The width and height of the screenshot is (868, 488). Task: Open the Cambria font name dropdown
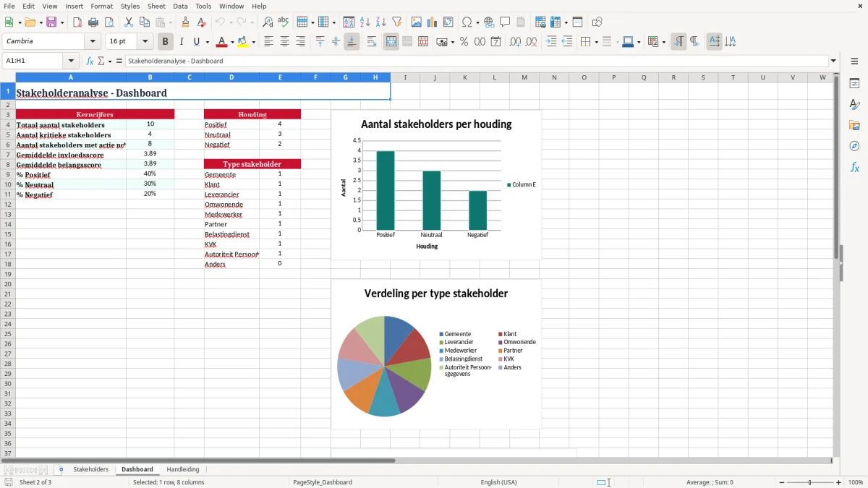[x=93, y=42]
